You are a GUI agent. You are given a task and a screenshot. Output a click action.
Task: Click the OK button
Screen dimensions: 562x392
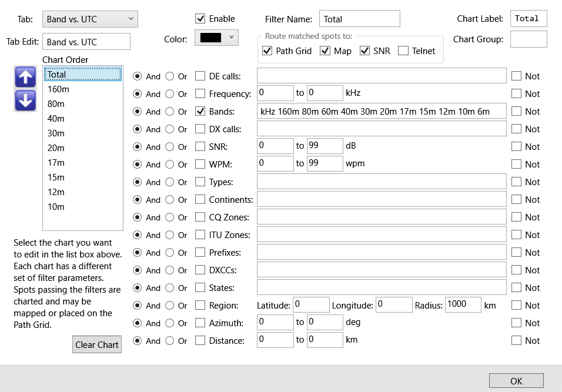(516, 380)
